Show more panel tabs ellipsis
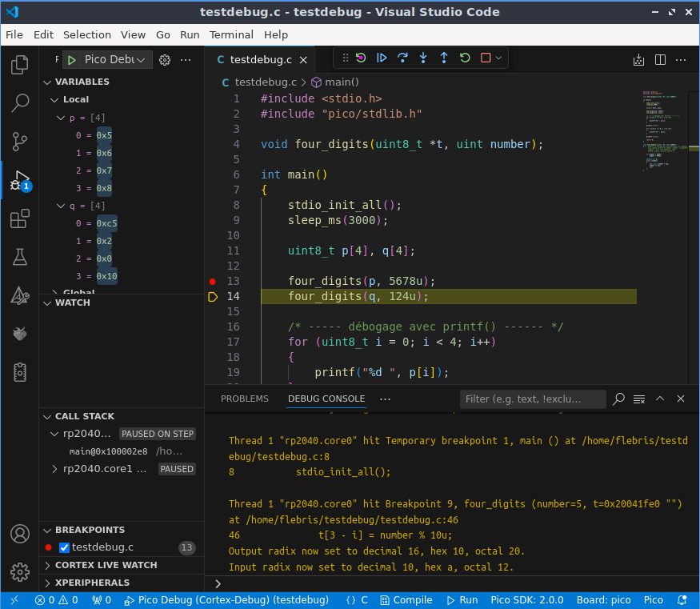Viewport: 700px width, 609px height. (x=385, y=399)
